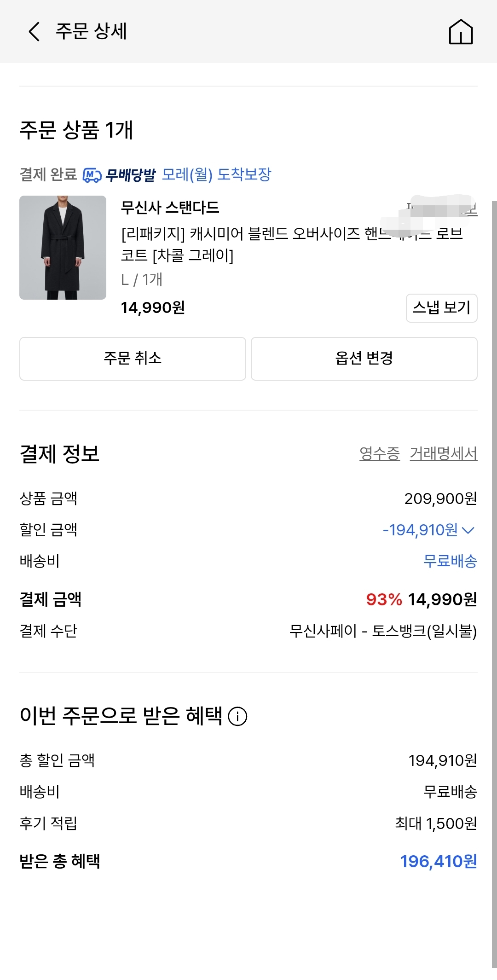Viewport: 497px width, 980px height.
Task: Tap the 주문 상세 page title
Action: [x=91, y=31]
